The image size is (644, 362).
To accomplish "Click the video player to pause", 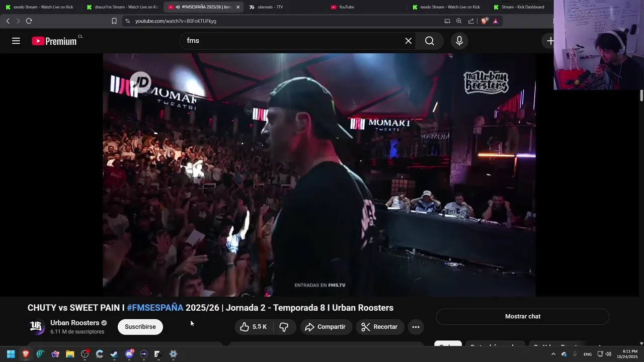I will click(319, 175).
